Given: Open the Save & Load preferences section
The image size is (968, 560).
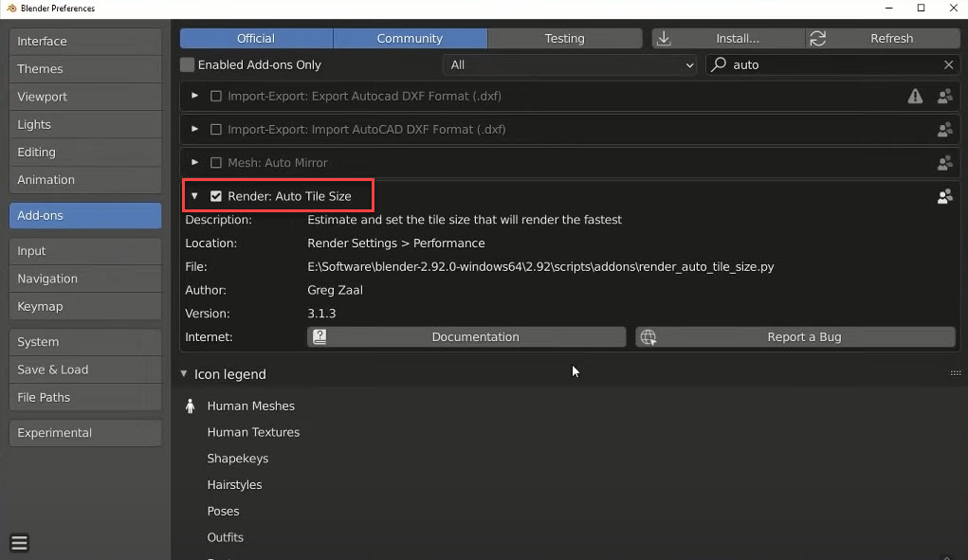Looking at the screenshot, I should point(85,370).
